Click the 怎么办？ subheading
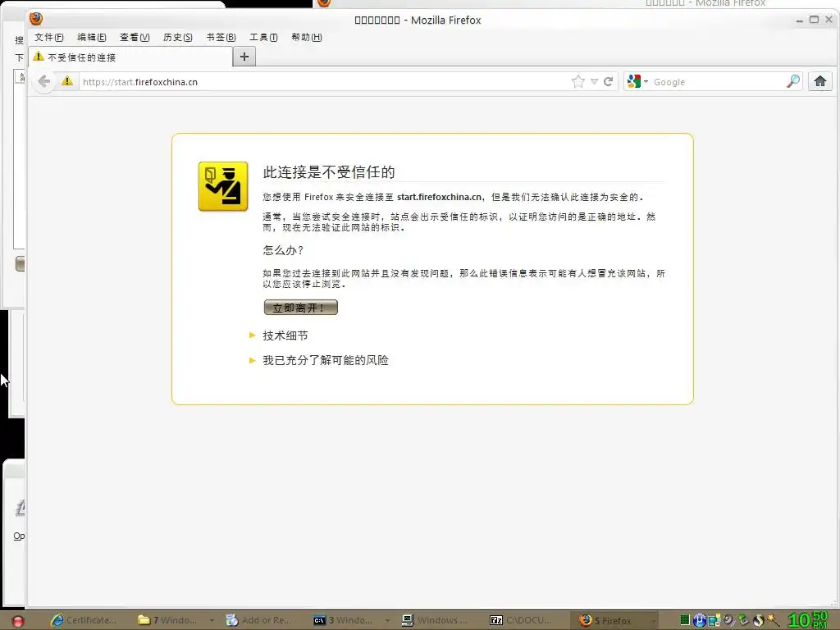Viewport: 840px width, 630px height. click(283, 250)
